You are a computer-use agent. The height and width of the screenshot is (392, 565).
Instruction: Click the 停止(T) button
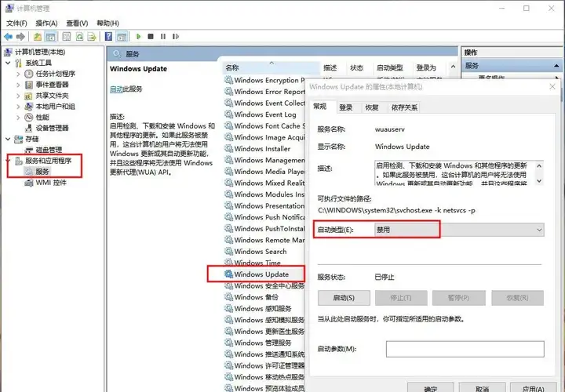click(401, 298)
